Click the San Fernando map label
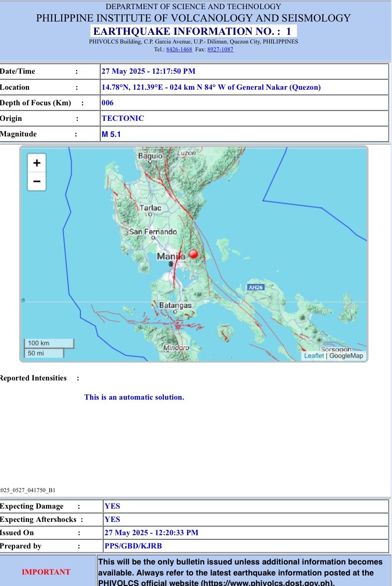 point(153,232)
